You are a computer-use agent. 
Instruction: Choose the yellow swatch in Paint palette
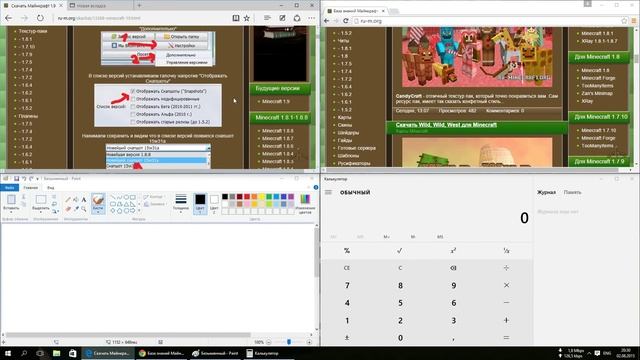coord(262,197)
